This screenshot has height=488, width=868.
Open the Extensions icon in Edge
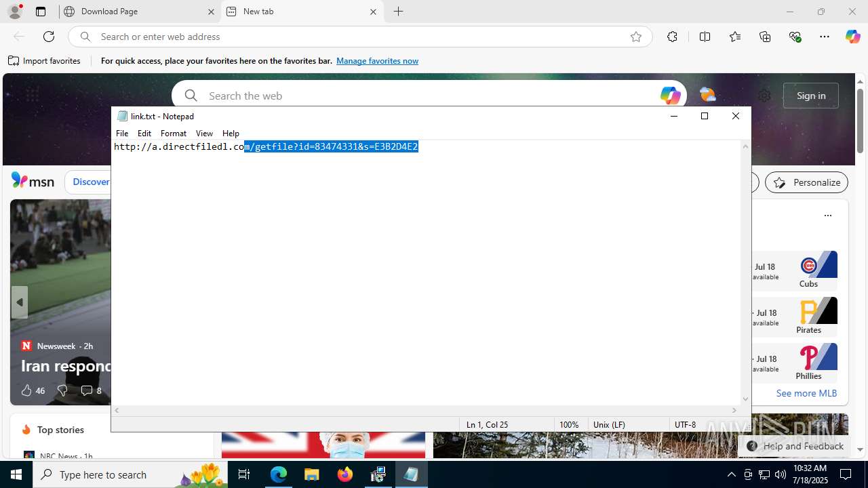pos(672,37)
